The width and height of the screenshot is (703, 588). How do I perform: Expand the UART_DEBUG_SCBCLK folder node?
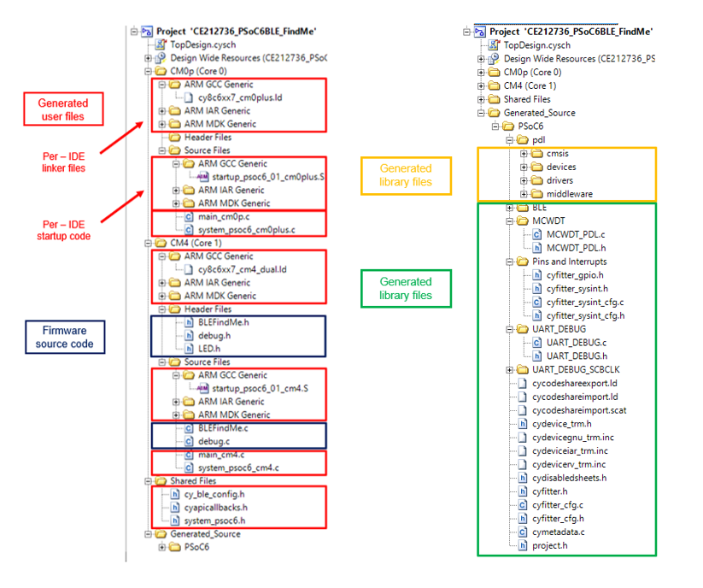pos(509,370)
